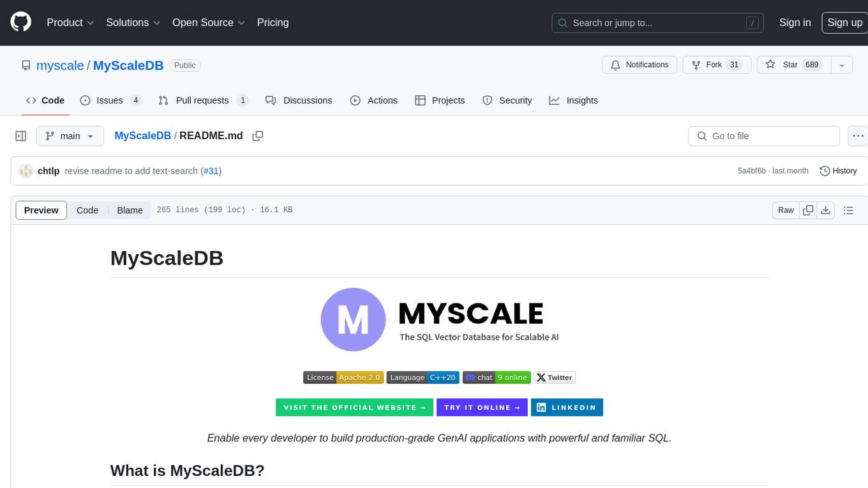The image size is (868, 488).
Task: Open the document outline icon
Action: pos(849,210)
